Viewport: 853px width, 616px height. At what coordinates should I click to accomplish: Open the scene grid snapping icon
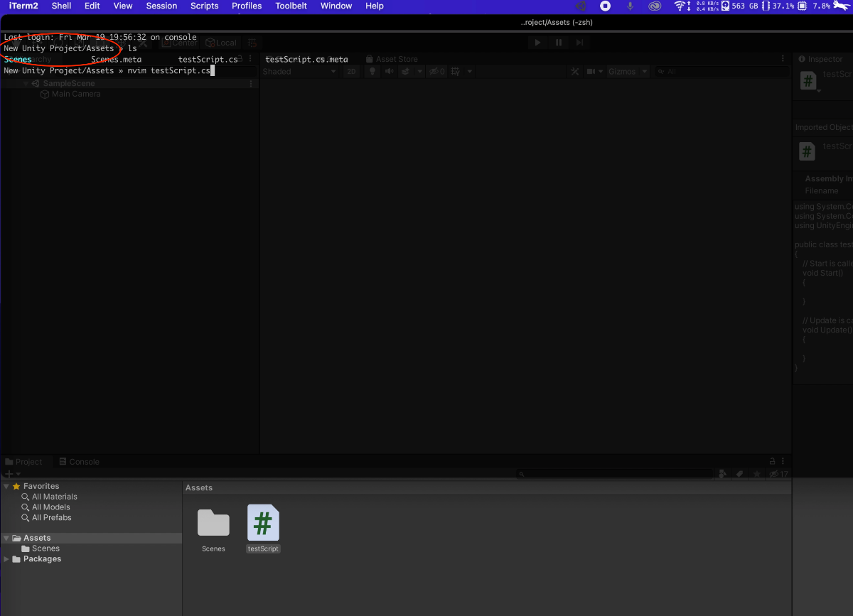[456, 72]
